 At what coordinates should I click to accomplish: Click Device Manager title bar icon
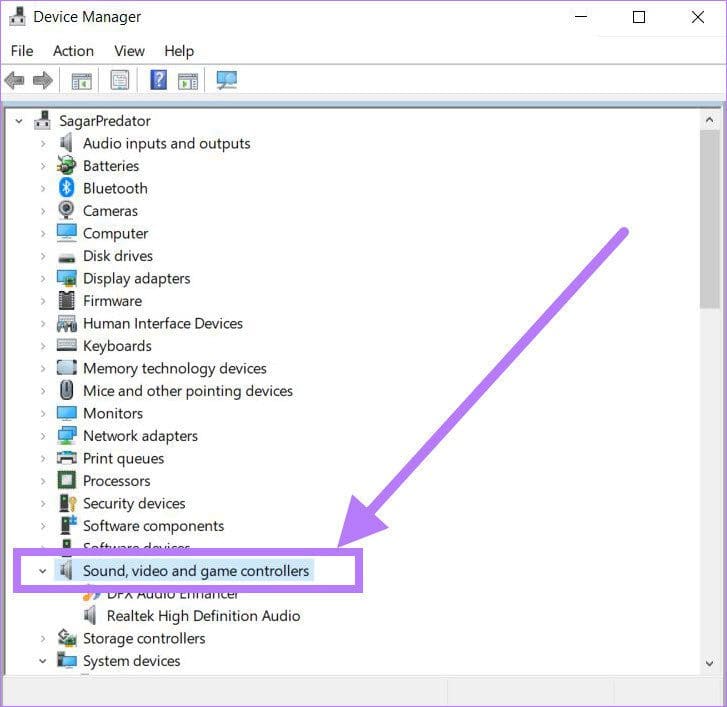point(18,17)
